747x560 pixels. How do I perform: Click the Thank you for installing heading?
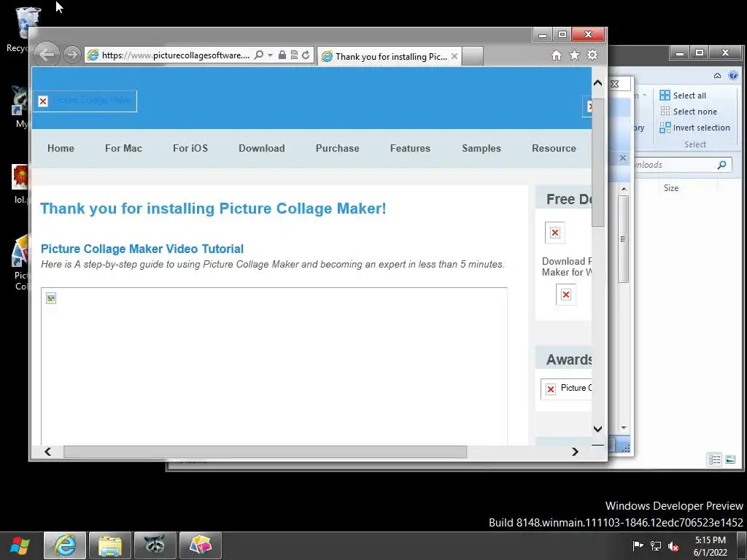[x=213, y=209]
